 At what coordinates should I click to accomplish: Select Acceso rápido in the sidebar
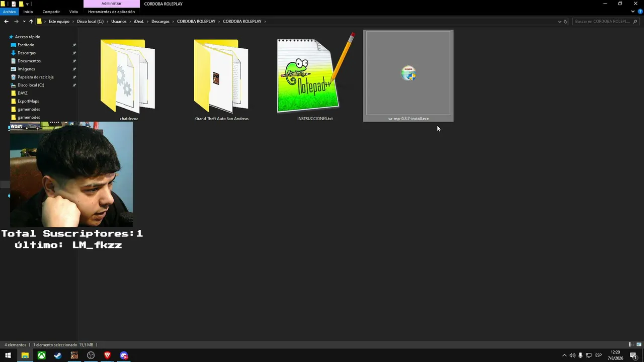27,37
